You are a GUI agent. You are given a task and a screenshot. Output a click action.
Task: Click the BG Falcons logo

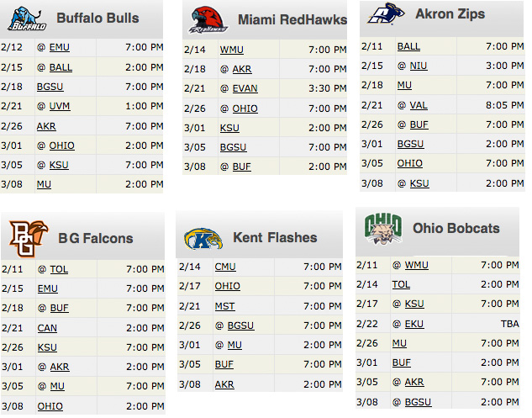pos(29,238)
